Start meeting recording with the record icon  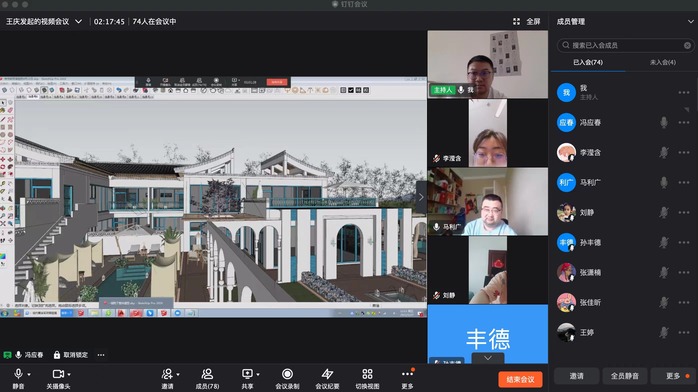pyautogui.click(x=287, y=374)
